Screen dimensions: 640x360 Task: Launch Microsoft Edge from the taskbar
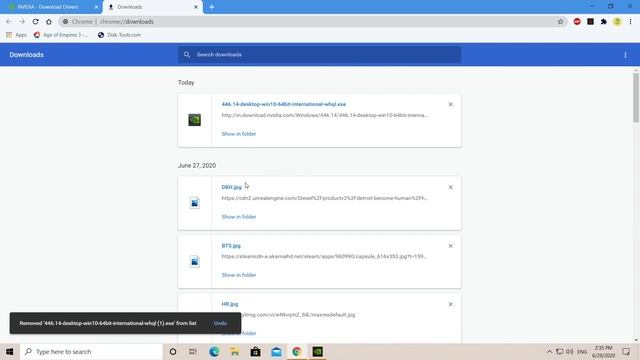point(214,351)
